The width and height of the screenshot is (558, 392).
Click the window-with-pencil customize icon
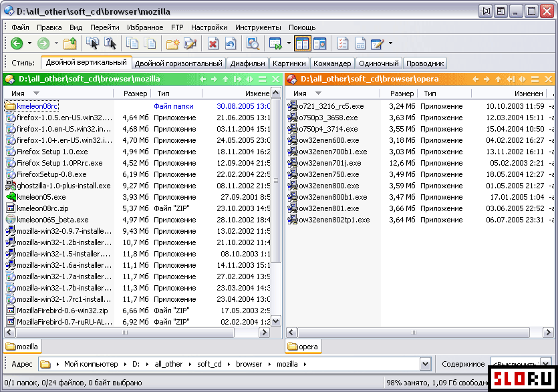[x=377, y=43]
